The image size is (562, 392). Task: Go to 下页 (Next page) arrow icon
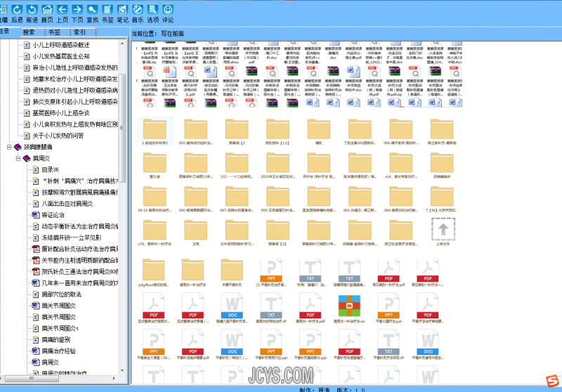point(77,10)
